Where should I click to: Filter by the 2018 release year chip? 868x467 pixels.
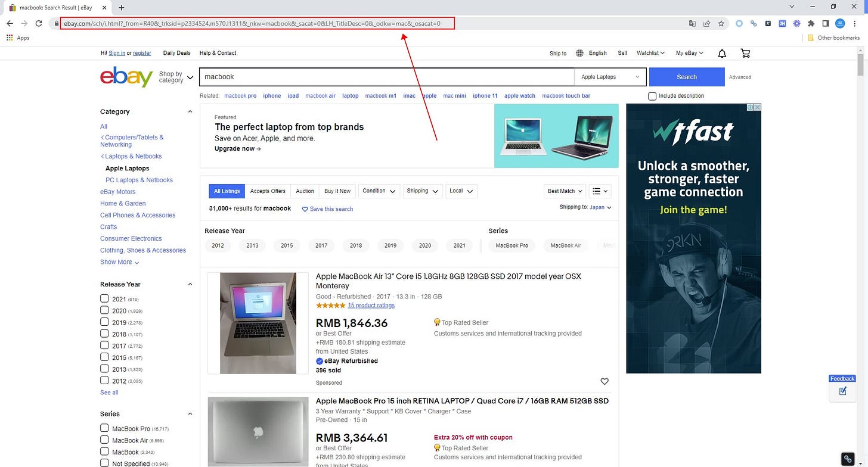(x=356, y=245)
